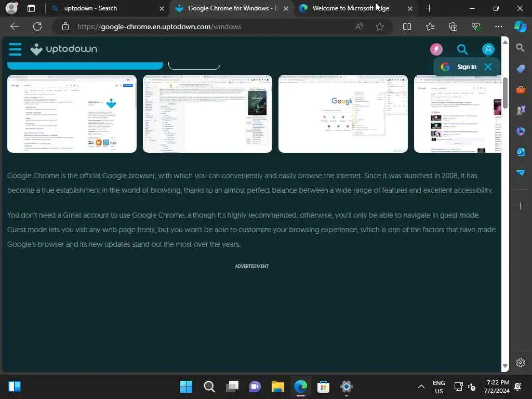Open Browser essentials heart icon
Viewport: 532px width, 399px height.
(x=476, y=26)
